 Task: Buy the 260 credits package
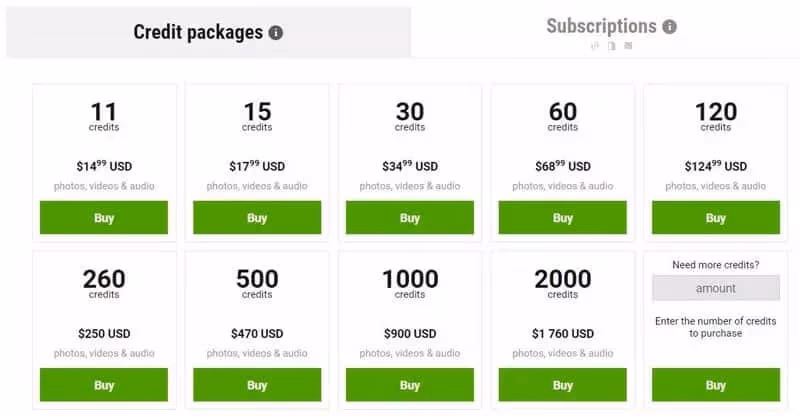pos(104,385)
